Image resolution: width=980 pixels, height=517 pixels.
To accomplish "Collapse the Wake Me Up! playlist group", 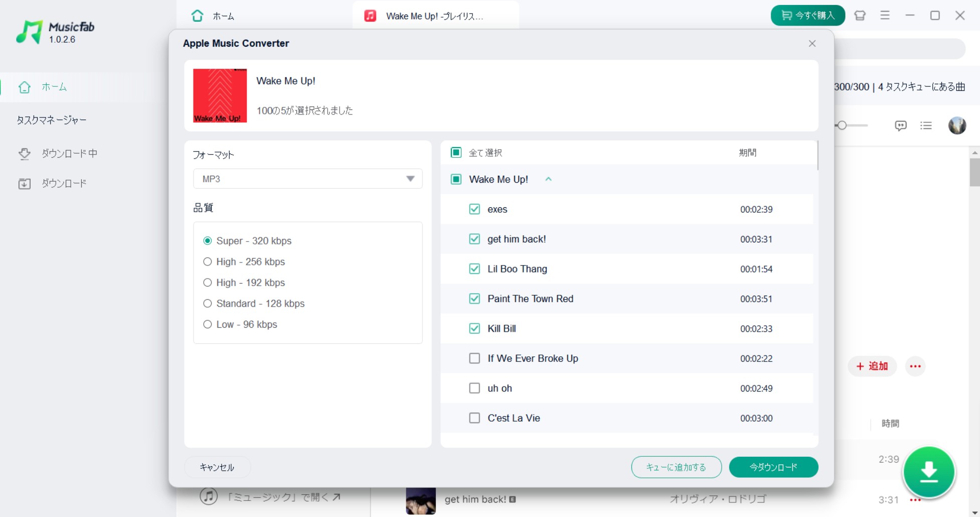I will [548, 179].
